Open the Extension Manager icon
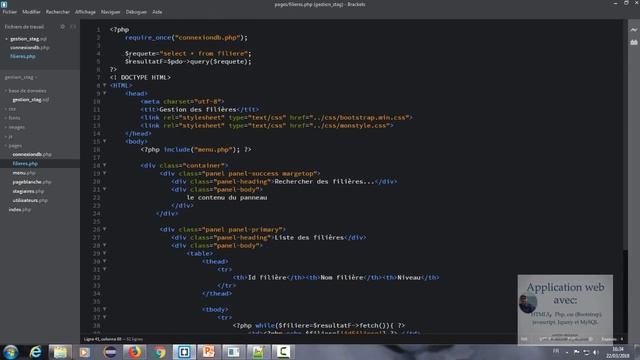Viewport: 640px width, 360px height. (633, 42)
